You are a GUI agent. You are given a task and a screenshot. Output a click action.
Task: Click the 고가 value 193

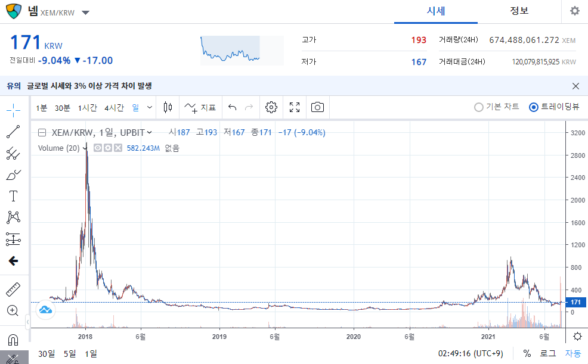click(419, 40)
